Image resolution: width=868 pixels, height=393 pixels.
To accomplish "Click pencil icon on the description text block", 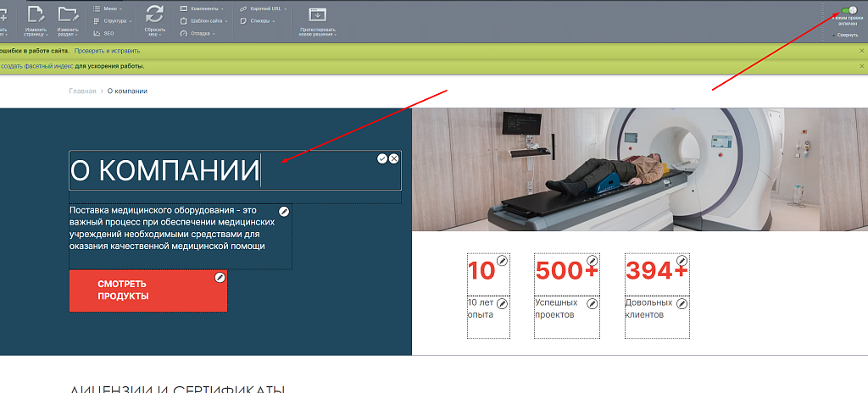I will click(284, 211).
